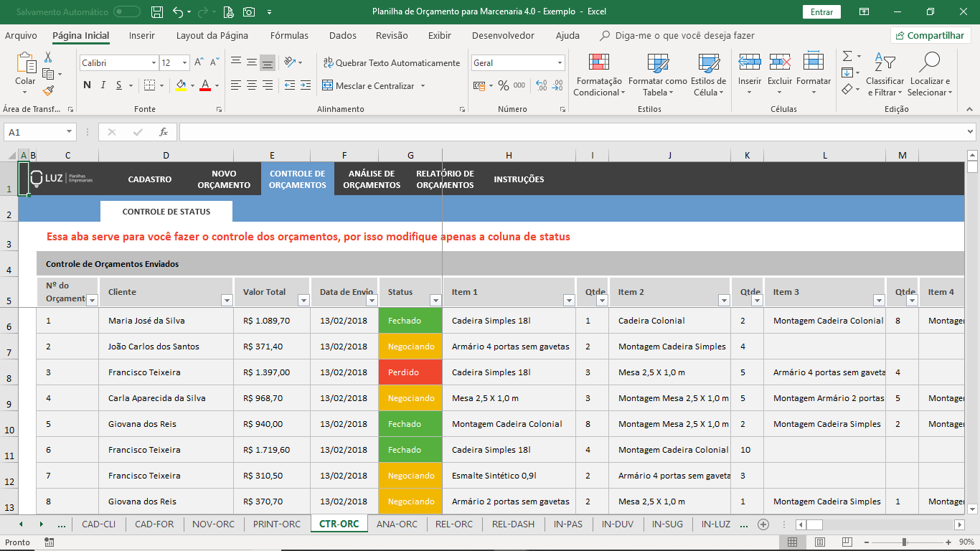Open Formatar como Tabela gallery

657,75
